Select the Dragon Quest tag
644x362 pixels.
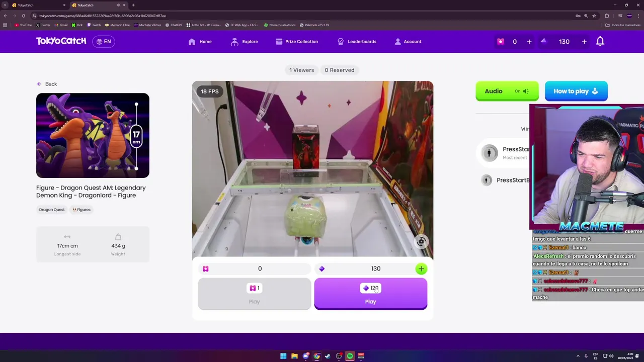(x=52, y=210)
